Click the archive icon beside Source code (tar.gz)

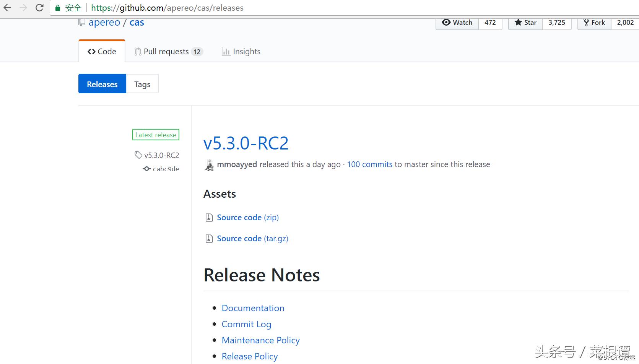tap(209, 239)
